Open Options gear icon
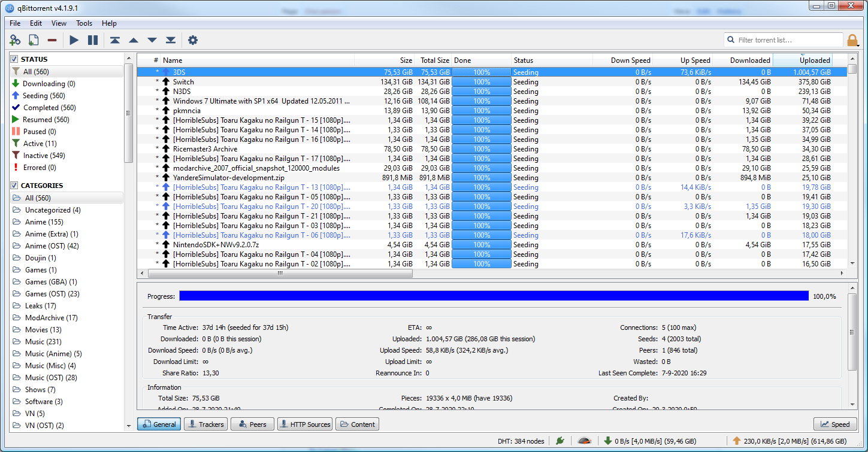 (x=192, y=40)
